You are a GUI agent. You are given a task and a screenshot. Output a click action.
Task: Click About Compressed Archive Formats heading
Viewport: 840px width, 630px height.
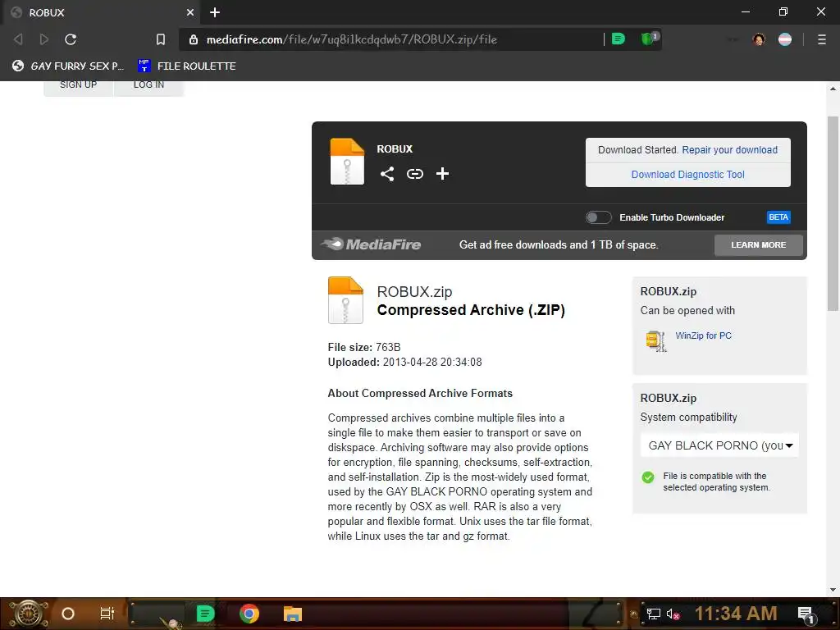click(420, 393)
